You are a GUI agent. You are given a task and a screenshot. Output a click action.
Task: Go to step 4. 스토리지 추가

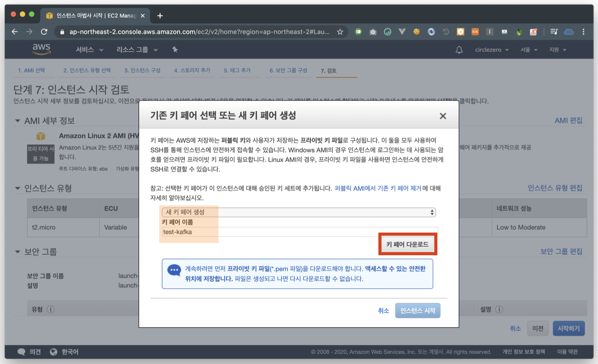192,70
